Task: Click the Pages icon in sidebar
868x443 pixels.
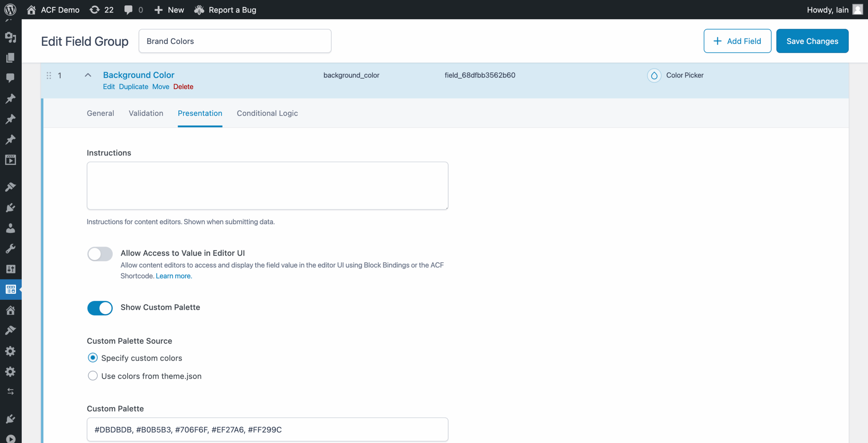Action: (11, 58)
